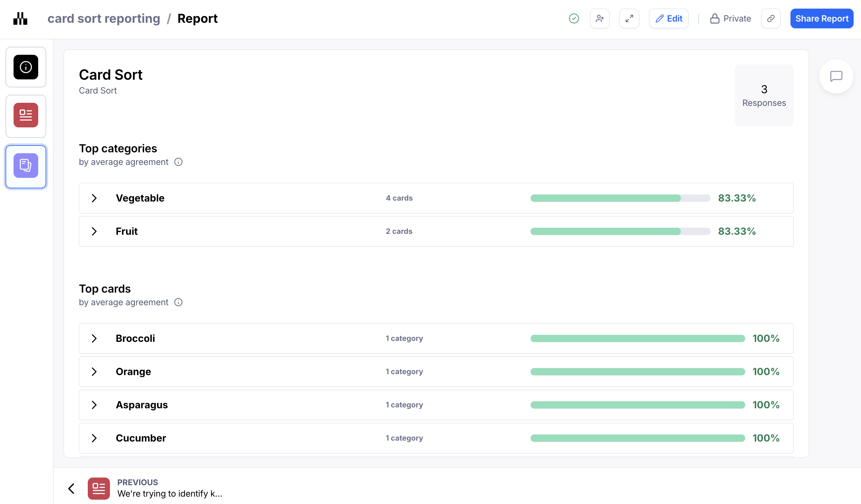The image size is (861, 504).
Task: Copy the report link via link icon
Action: coord(770,18)
